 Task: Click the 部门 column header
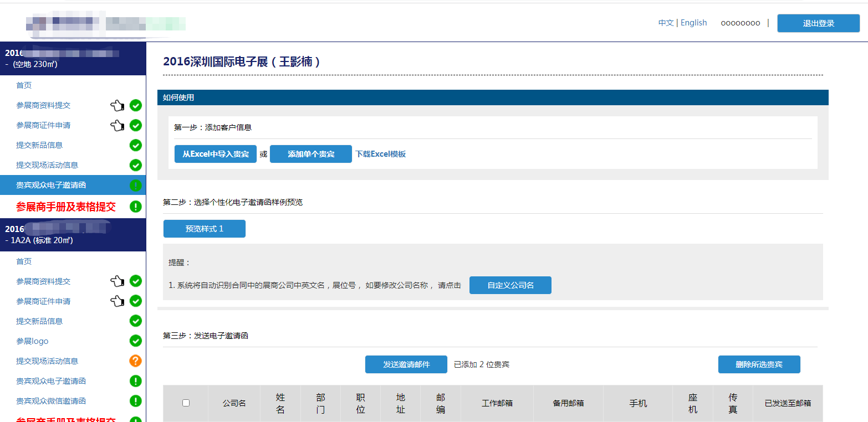click(x=320, y=403)
